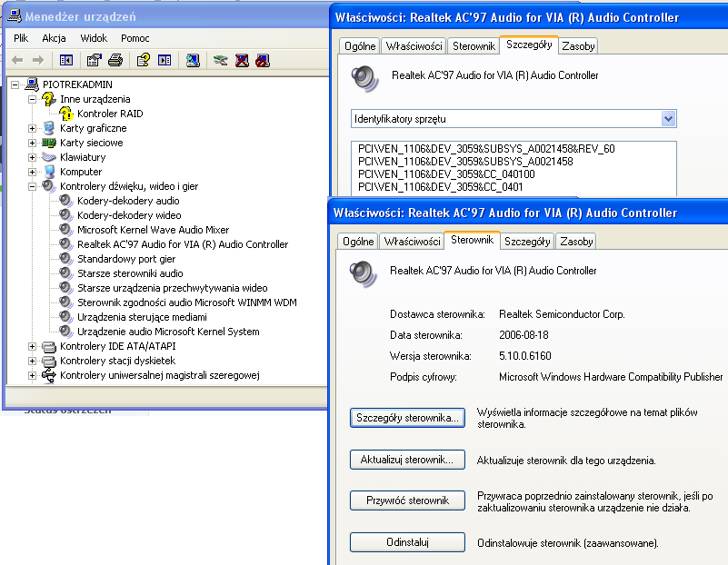Click the controller icon beside Kontrolery IDE ATA/ATAPI
This screenshot has height=565, width=728.
point(49,346)
